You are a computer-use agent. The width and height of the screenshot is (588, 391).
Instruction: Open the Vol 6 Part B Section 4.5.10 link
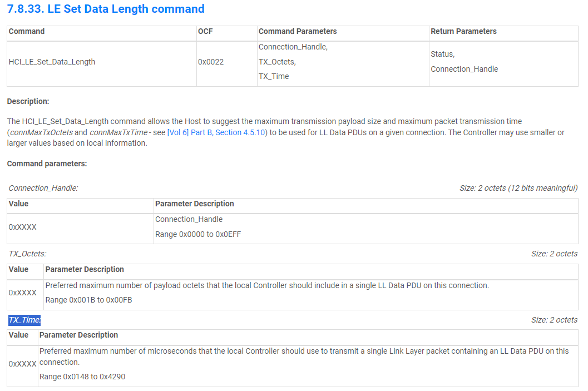pos(217,132)
